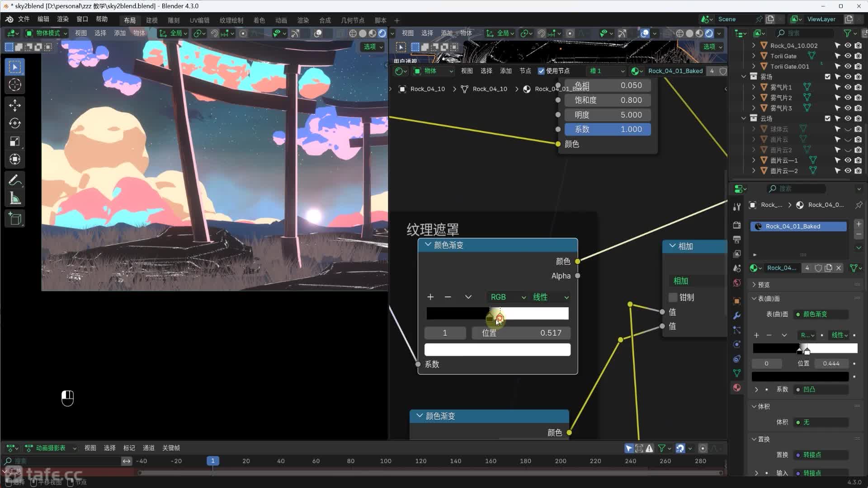Select the Measure ruler tool

[15, 198]
